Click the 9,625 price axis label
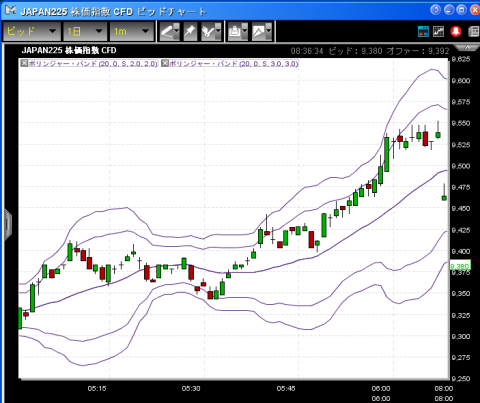 (x=461, y=59)
